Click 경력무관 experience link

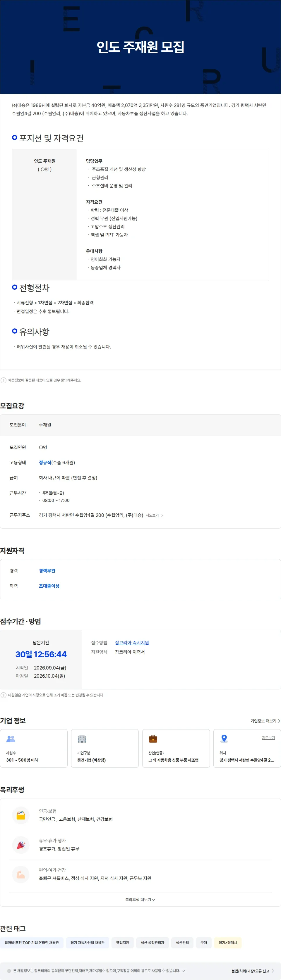point(47,571)
